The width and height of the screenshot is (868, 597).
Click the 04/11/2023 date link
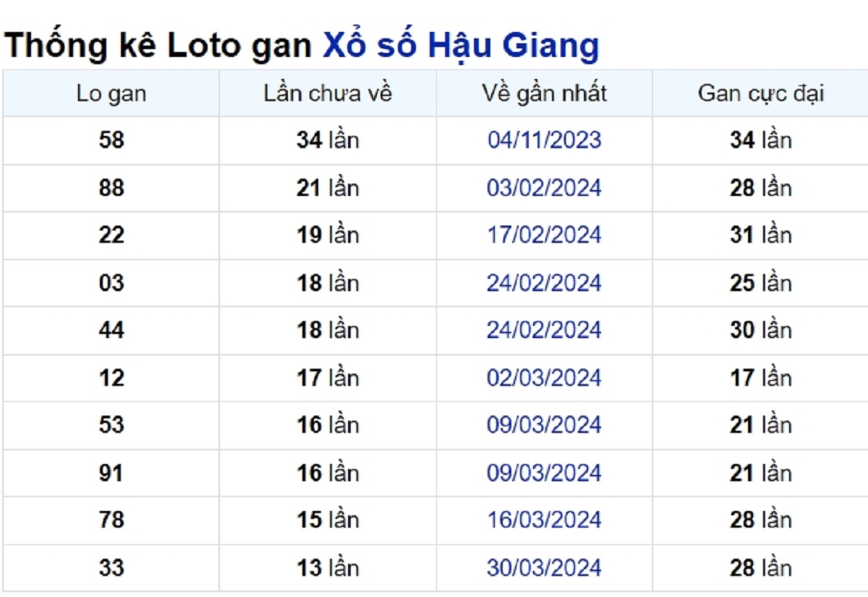(x=544, y=140)
